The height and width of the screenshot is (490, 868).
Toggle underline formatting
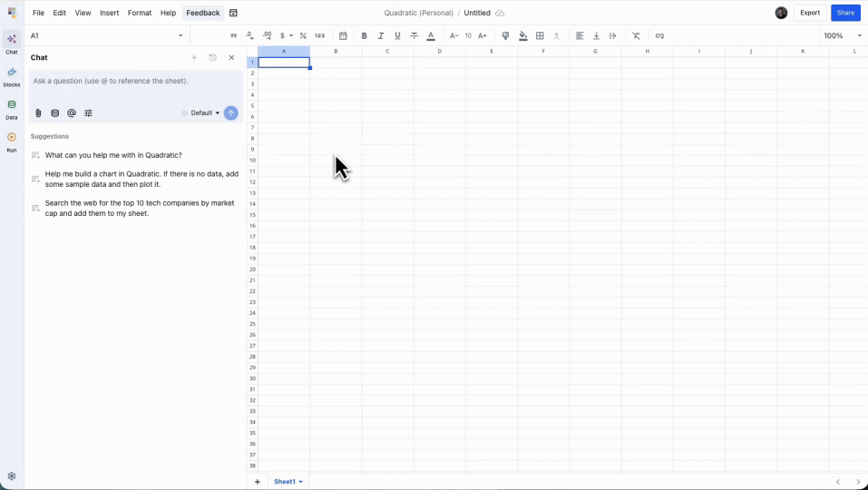coord(397,36)
